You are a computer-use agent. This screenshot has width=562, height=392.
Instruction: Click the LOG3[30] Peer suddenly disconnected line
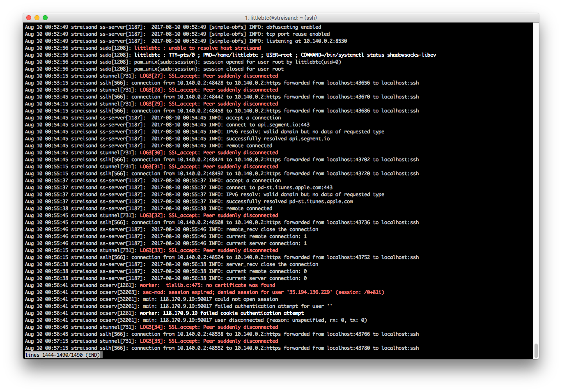[151, 153]
